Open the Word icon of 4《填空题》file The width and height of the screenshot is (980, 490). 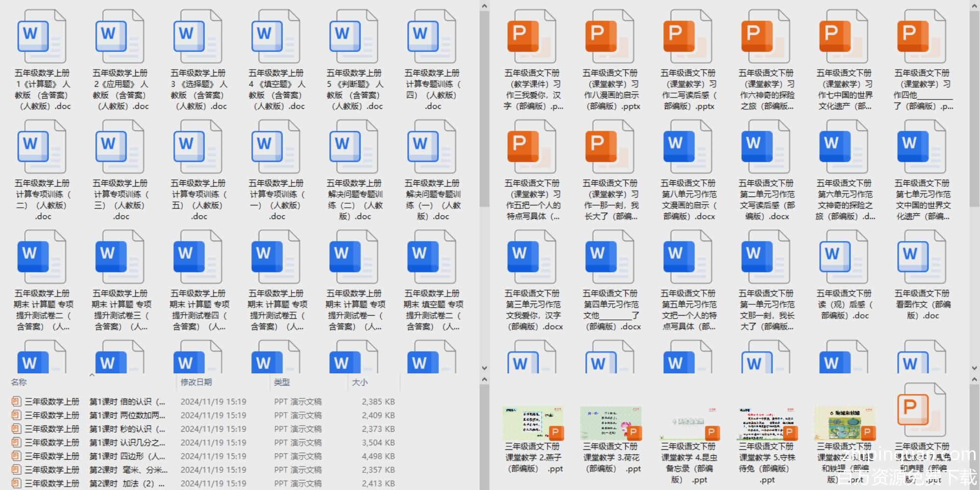pyautogui.click(x=275, y=37)
